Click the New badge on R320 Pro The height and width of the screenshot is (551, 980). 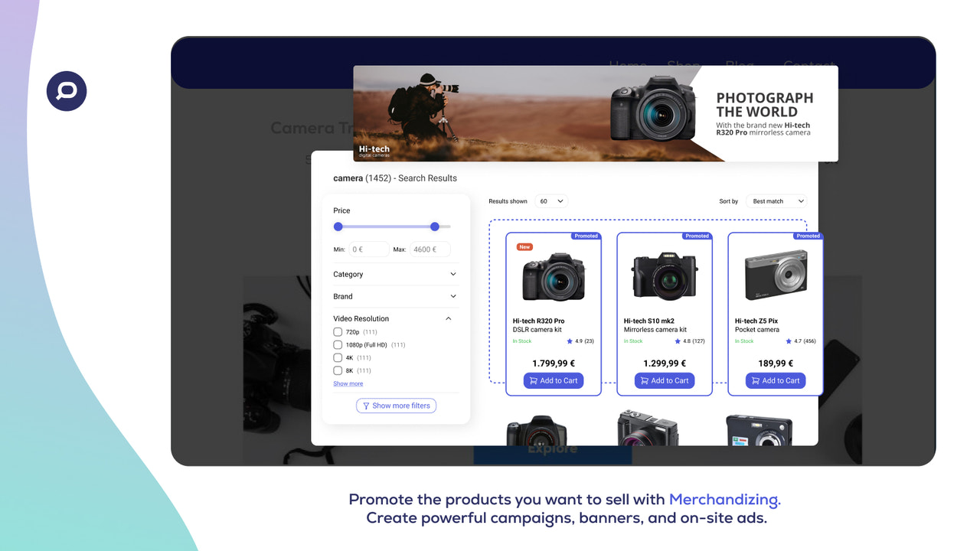(x=524, y=247)
